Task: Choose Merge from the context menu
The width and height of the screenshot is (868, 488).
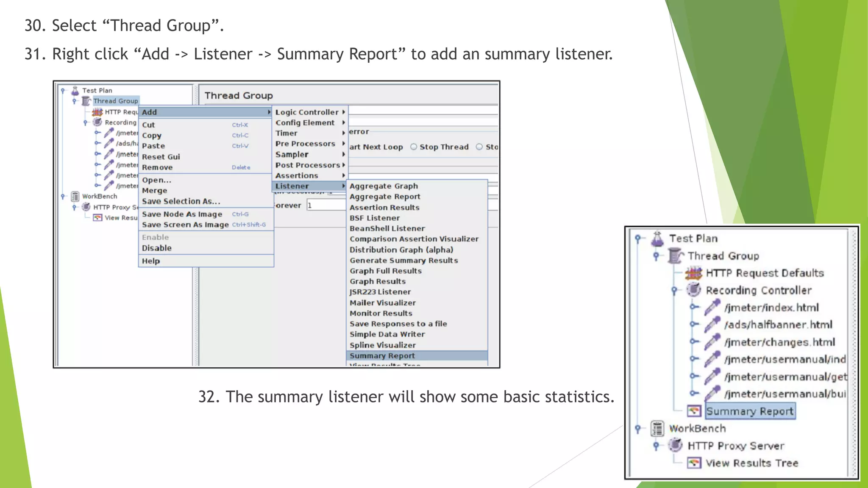Action: pos(206,191)
